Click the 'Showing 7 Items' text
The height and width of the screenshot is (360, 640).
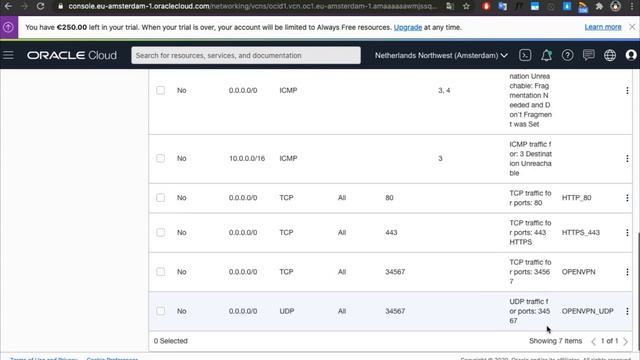coord(556,341)
